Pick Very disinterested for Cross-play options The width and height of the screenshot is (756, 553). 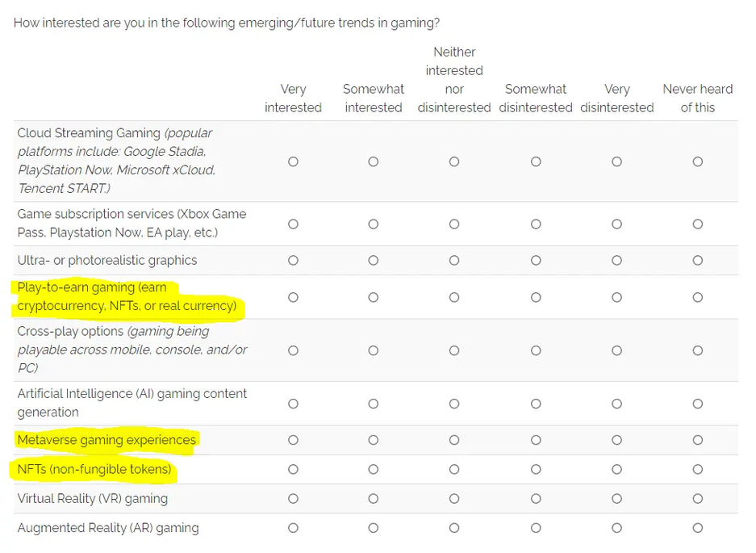pos(616,350)
